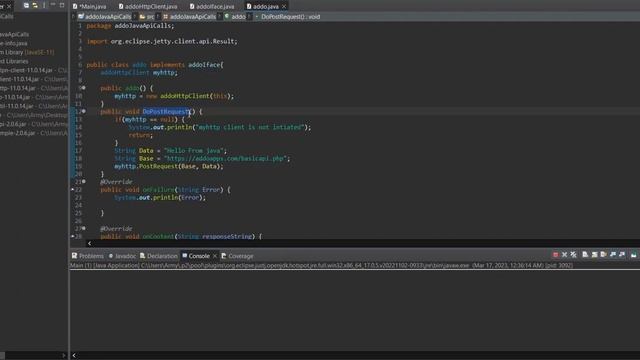The width and height of the screenshot is (640, 360).
Task: Terminate the running launch in Console
Action: (x=555, y=255)
